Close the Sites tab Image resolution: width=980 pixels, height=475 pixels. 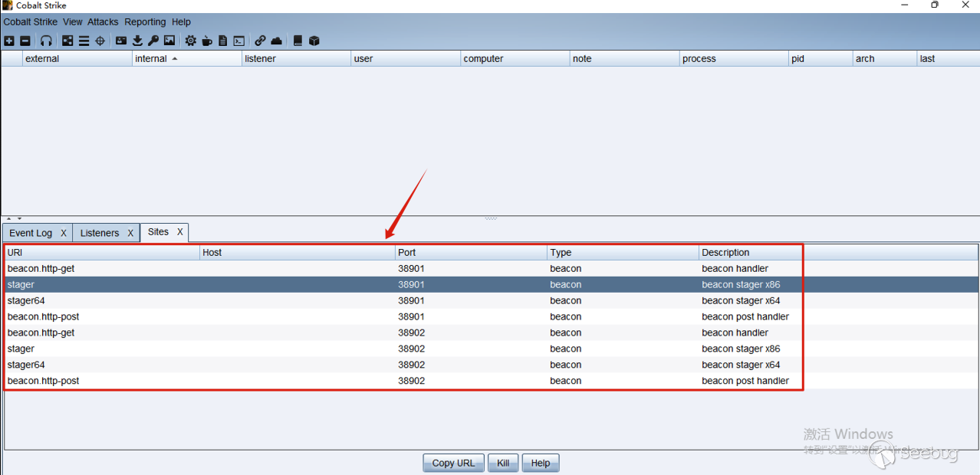coord(180,231)
